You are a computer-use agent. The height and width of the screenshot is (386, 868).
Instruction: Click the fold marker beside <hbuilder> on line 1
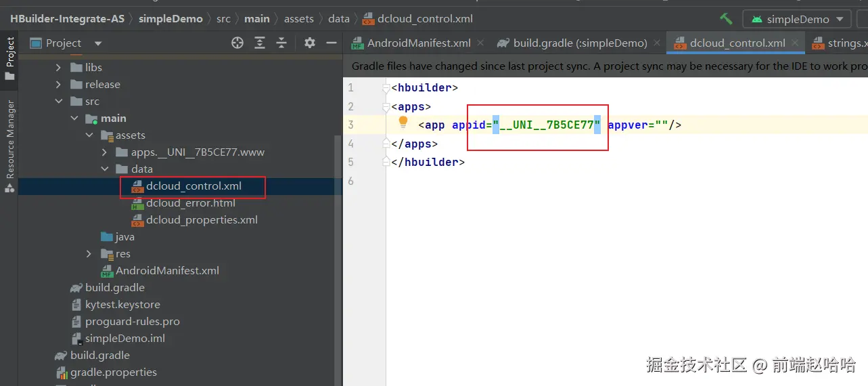386,88
